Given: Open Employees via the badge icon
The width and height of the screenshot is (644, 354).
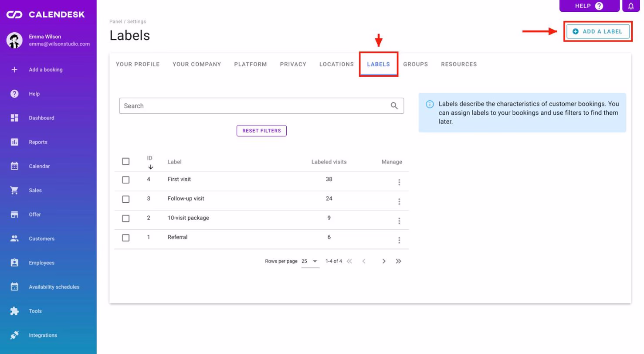Looking at the screenshot, I should 14,263.
